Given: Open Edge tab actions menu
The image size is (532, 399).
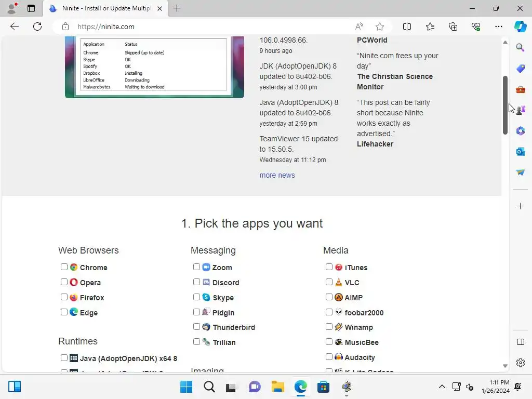Looking at the screenshot, I should coord(31,8).
